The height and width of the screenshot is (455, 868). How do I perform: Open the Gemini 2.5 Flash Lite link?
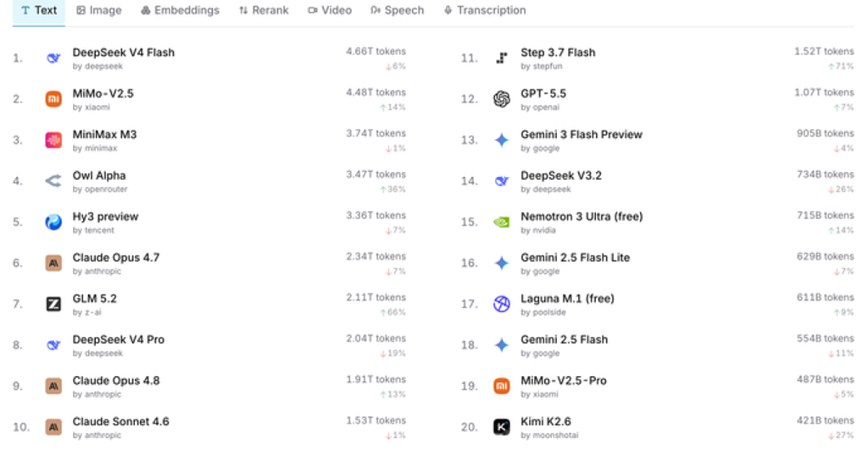pyautogui.click(x=576, y=258)
